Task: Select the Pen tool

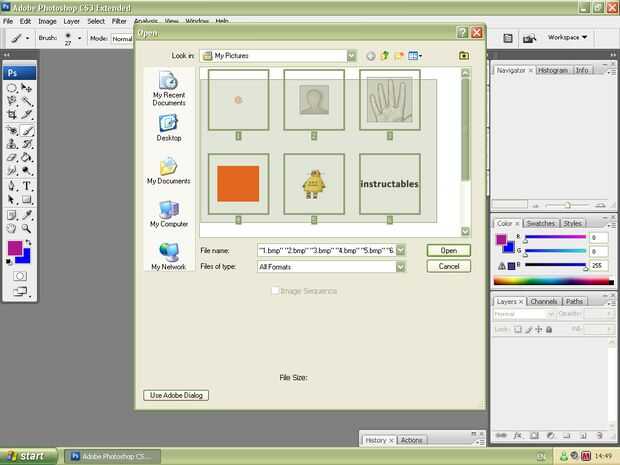Action: pos(11,186)
